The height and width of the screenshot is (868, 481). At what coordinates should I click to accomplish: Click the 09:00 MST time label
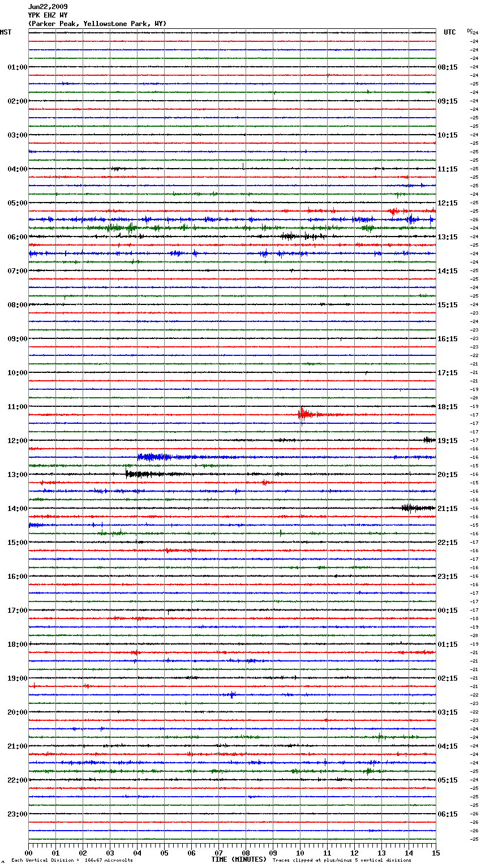point(18,339)
